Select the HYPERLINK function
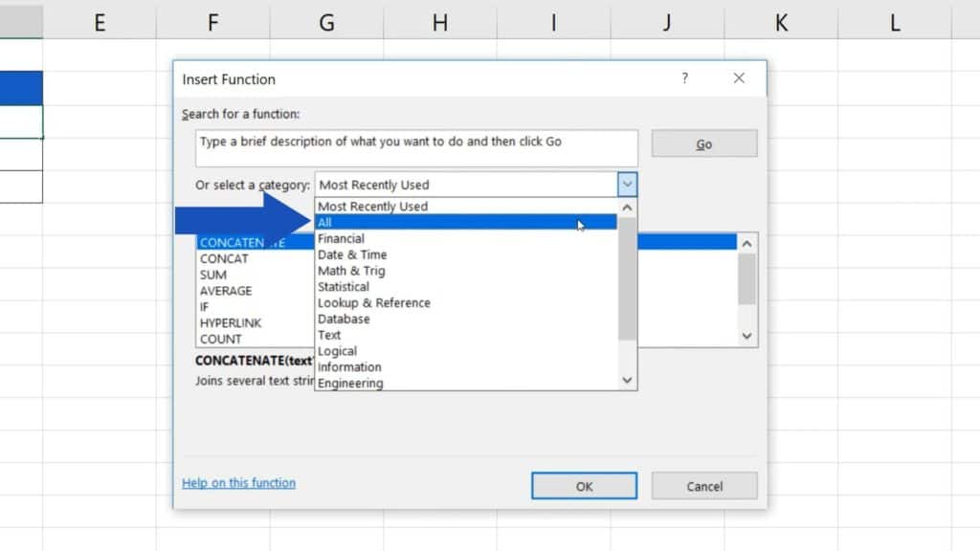Image resolution: width=980 pixels, height=551 pixels. click(230, 322)
